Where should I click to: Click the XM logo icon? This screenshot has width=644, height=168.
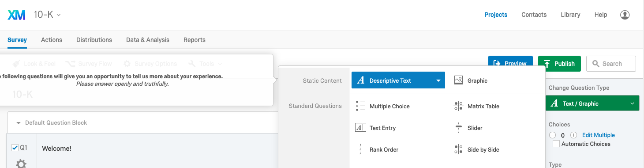coord(17,15)
